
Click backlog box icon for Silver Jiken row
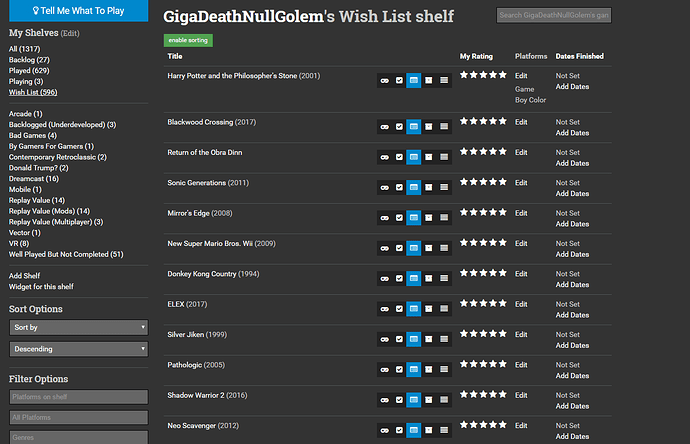(429, 339)
